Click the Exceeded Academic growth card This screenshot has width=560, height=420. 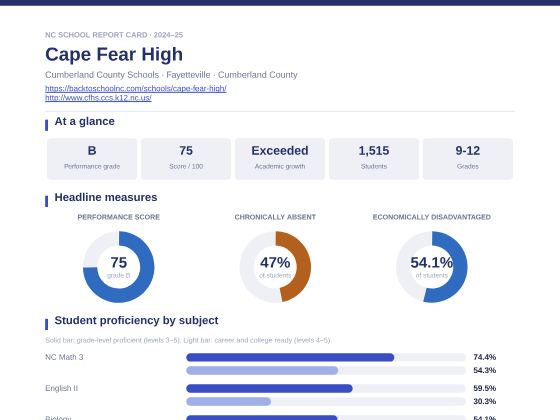coord(280,159)
